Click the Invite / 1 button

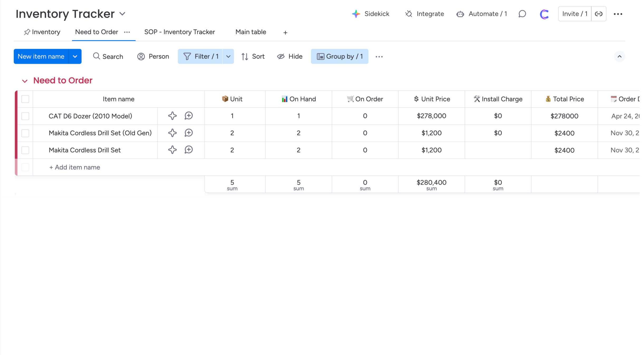point(575,14)
